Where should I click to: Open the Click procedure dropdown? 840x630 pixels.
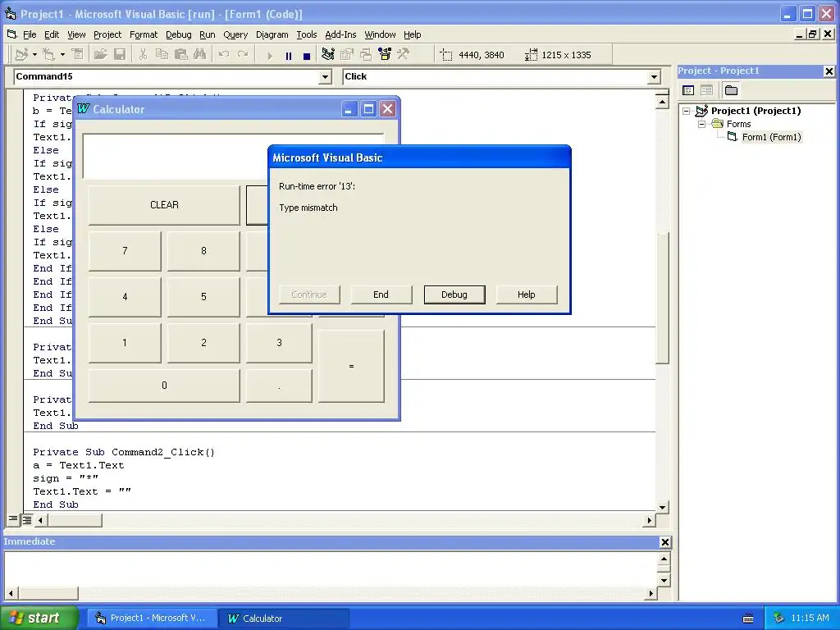tap(654, 77)
